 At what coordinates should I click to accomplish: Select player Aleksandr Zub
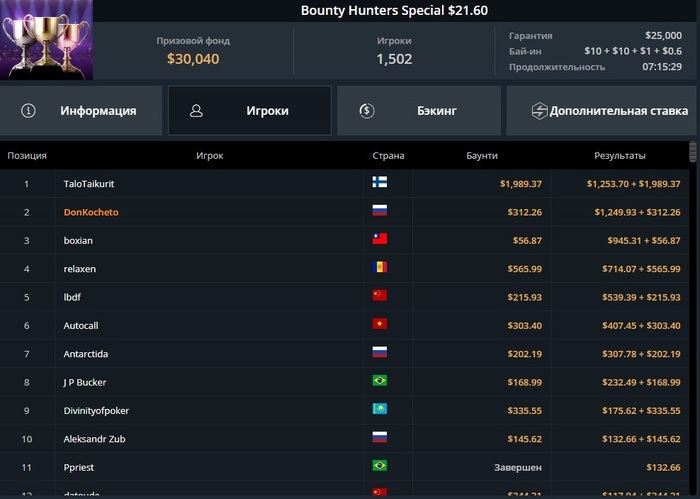pos(94,439)
